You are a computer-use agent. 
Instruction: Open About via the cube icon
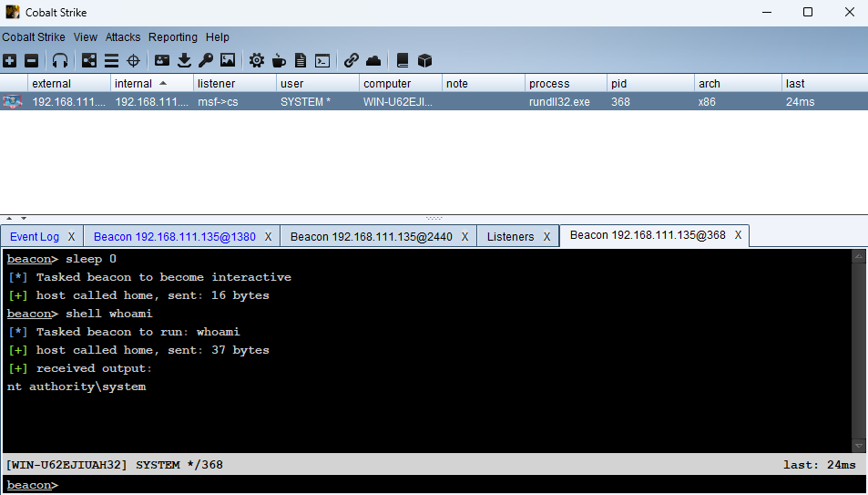click(424, 60)
